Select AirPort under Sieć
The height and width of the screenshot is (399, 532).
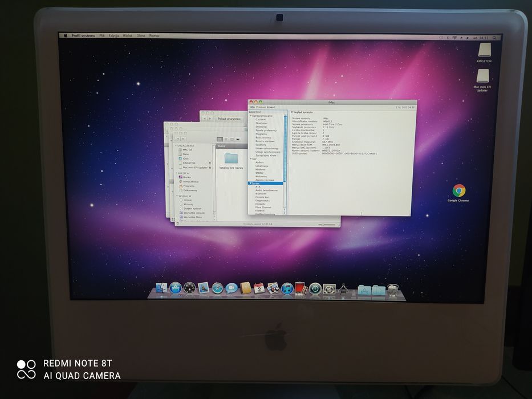pos(259,162)
